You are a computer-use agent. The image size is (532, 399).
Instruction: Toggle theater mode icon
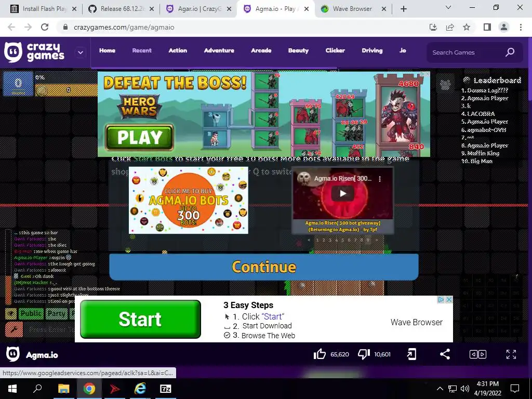tap(478, 354)
